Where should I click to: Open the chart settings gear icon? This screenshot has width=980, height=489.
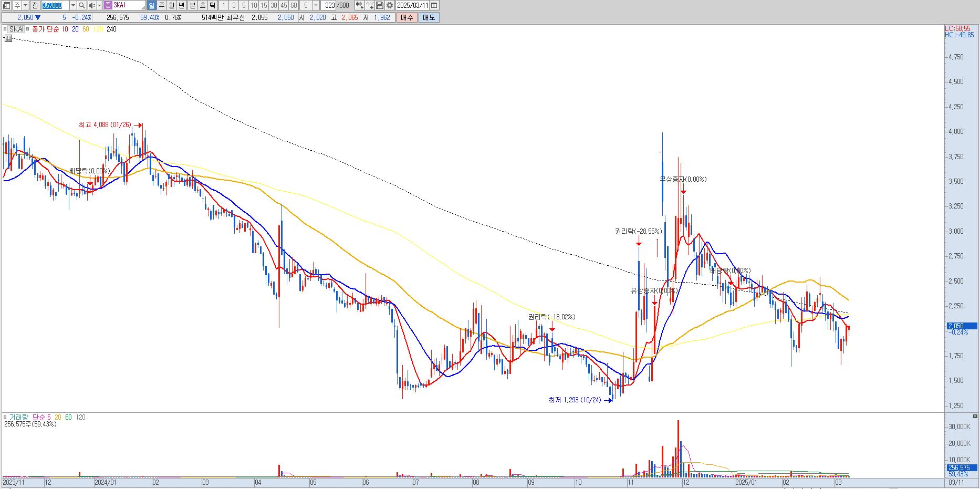tap(389, 5)
